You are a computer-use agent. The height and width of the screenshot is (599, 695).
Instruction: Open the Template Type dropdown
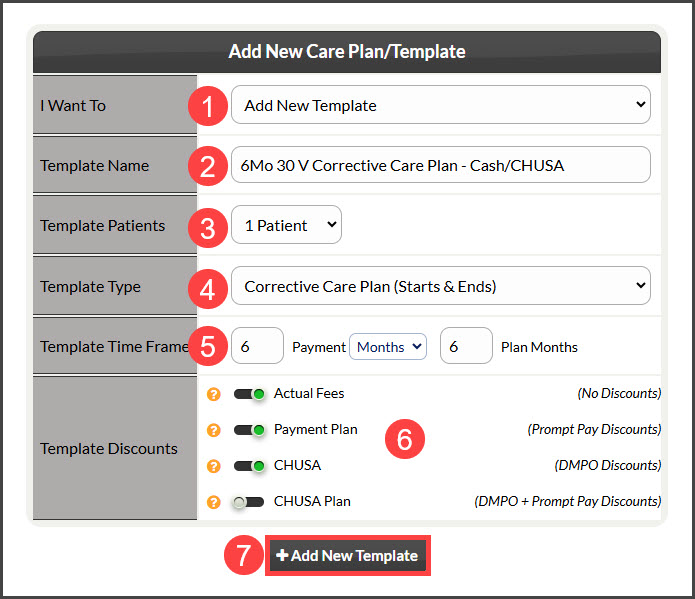coord(441,286)
